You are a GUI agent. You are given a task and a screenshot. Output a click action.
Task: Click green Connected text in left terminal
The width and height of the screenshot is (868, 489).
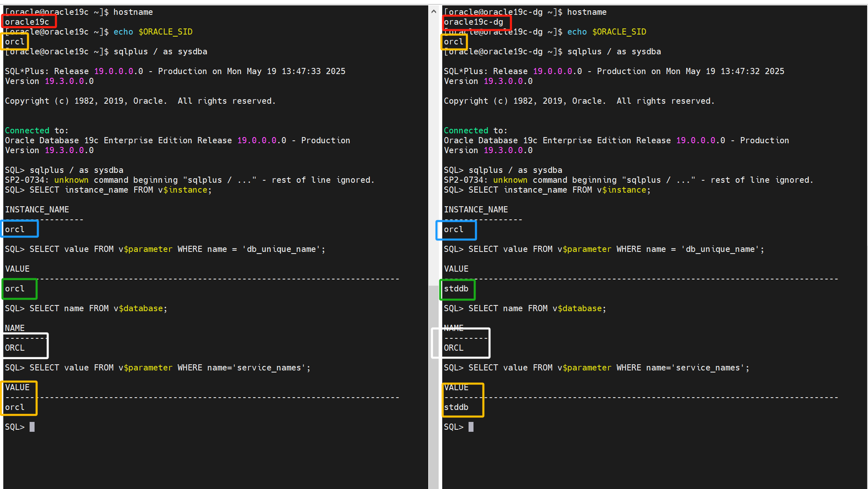coord(27,130)
